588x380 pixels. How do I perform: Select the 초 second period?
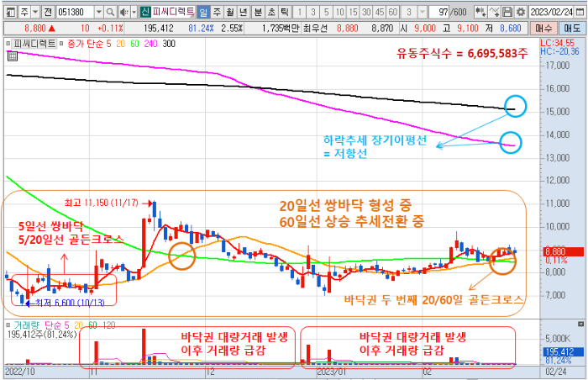click(x=271, y=13)
